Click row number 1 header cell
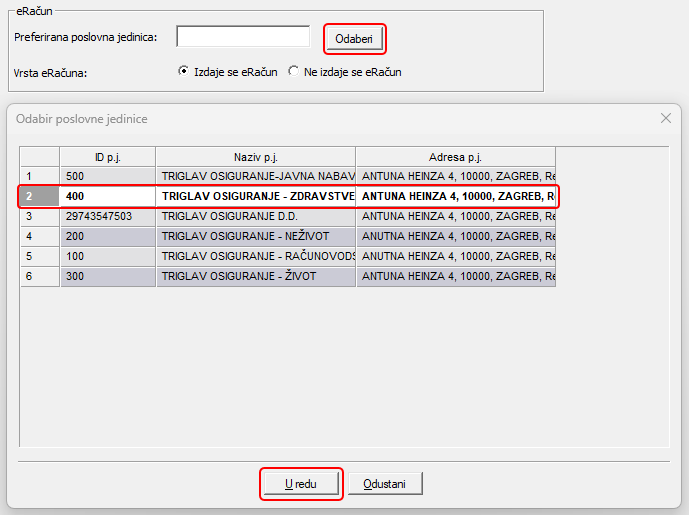The image size is (689, 515). [40, 177]
